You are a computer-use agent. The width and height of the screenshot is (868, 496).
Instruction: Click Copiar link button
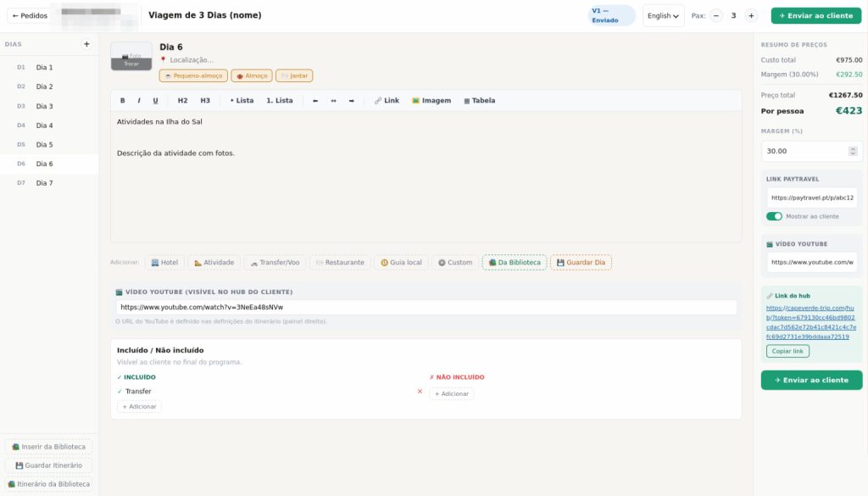tap(787, 352)
